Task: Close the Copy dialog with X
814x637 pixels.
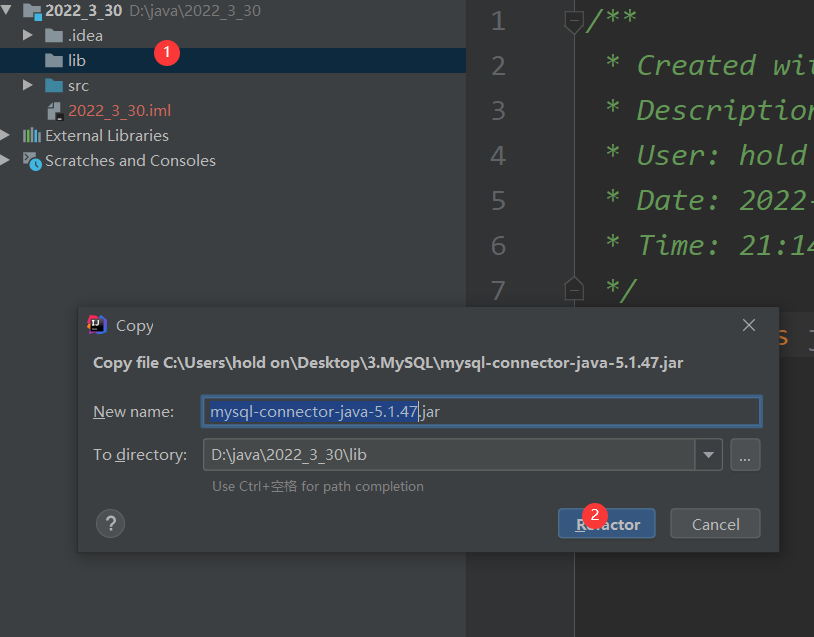Action: point(749,325)
